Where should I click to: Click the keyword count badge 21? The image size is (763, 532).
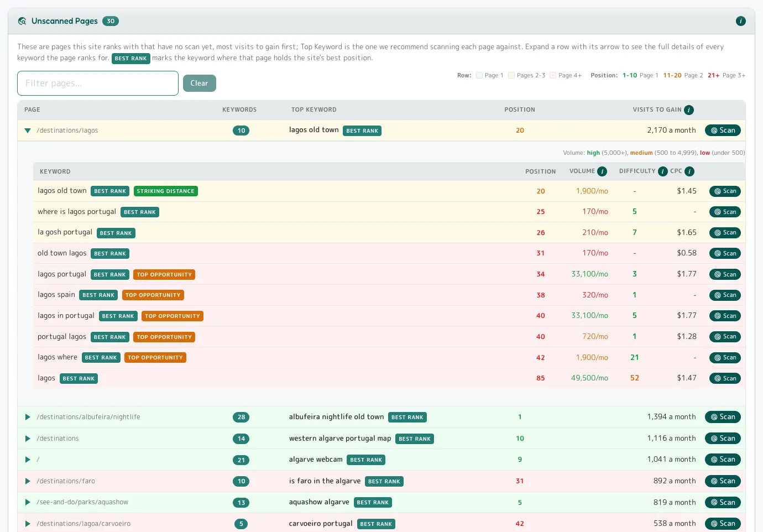(241, 460)
